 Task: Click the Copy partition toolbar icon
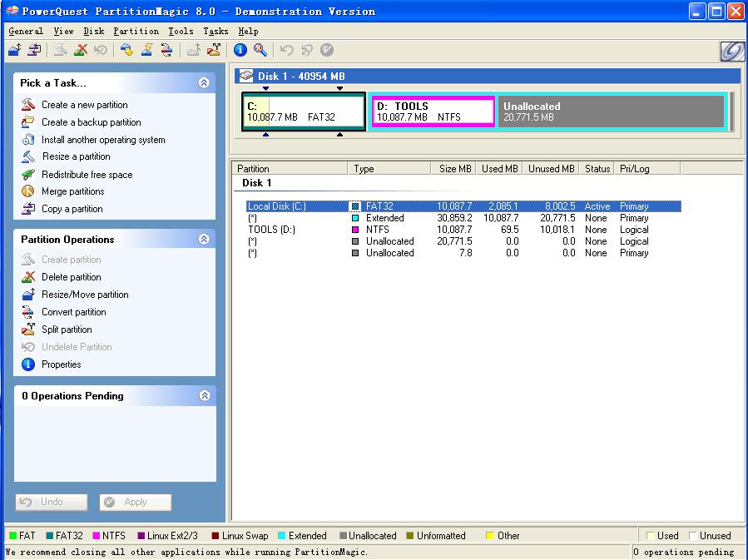tap(34, 50)
